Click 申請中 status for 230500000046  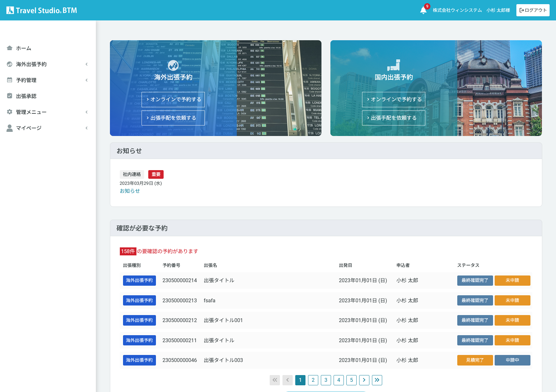click(x=513, y=360)
